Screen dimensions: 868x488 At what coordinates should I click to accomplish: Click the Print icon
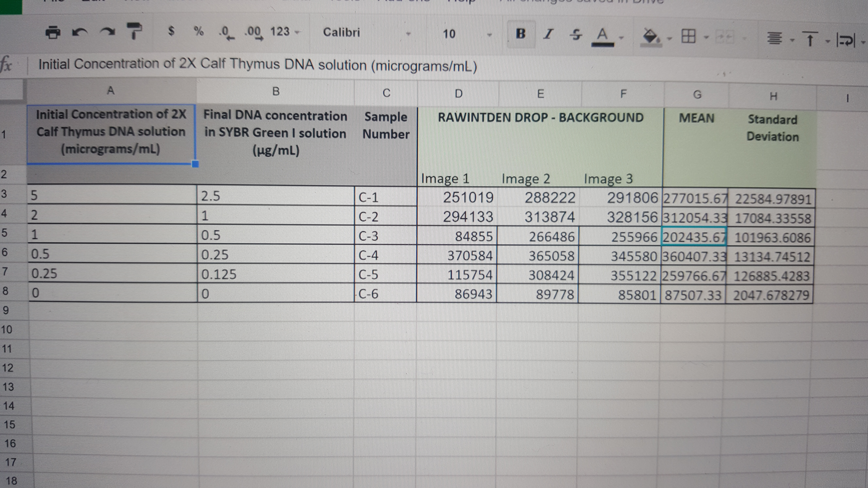tap(53, 32)
